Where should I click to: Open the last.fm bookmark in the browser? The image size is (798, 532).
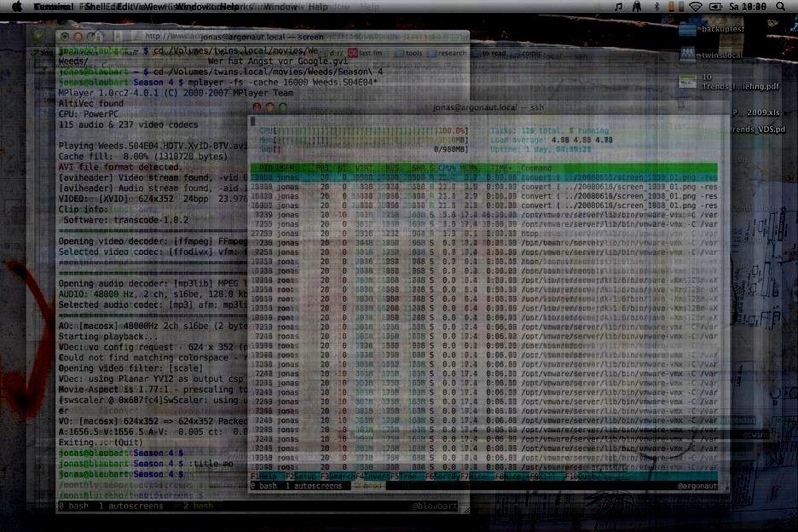coord(366,53)
